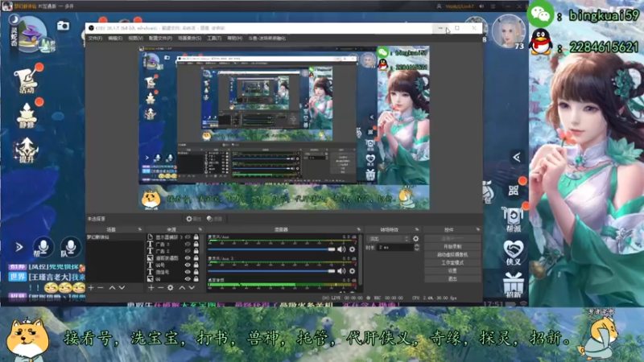Open the 场景集合(S) menu in OBS
Image resolution: width=644 pixels, height=362 pixels.
(x=189, y=38)
